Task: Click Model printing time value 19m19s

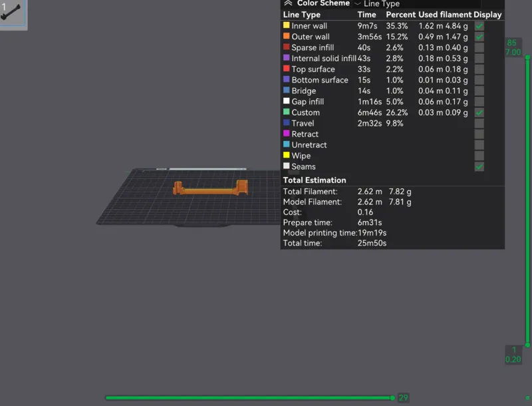Action: pyautogui.click(x=372, y=233)
